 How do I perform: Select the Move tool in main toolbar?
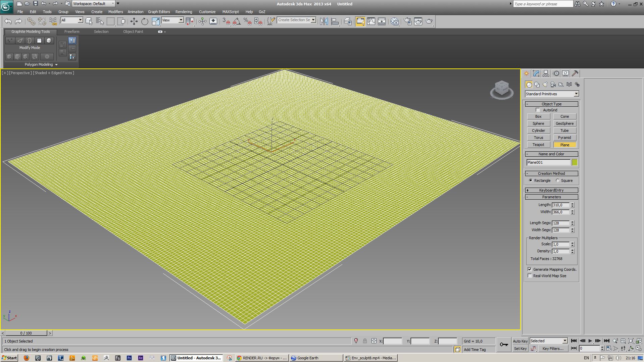click(x=134, y=21)
